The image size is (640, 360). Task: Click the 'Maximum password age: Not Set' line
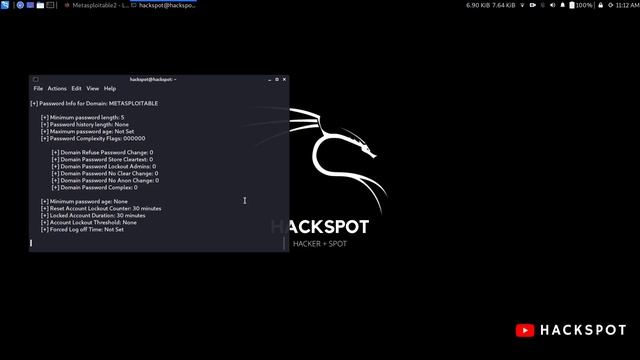(x=87, y=131)
